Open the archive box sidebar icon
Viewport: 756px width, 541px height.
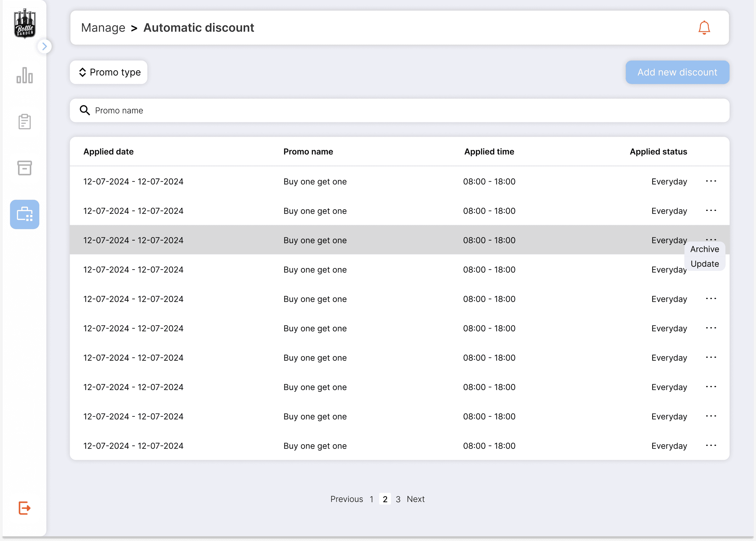[x=25, y=168]
